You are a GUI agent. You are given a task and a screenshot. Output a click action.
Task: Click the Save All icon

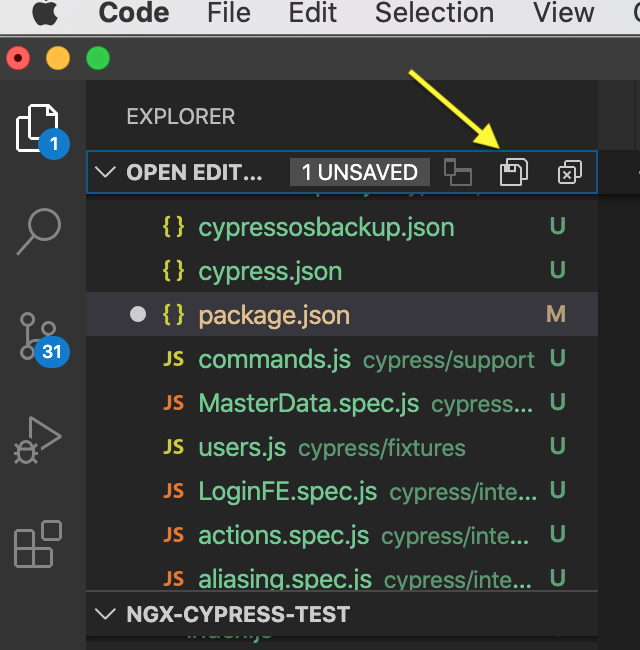513,172
